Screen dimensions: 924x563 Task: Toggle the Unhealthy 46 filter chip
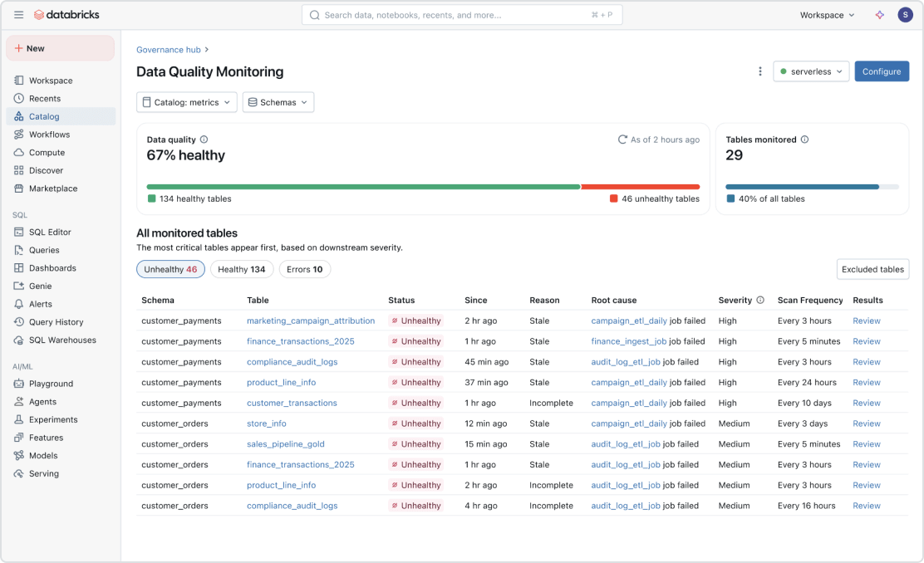click(170, 269)
